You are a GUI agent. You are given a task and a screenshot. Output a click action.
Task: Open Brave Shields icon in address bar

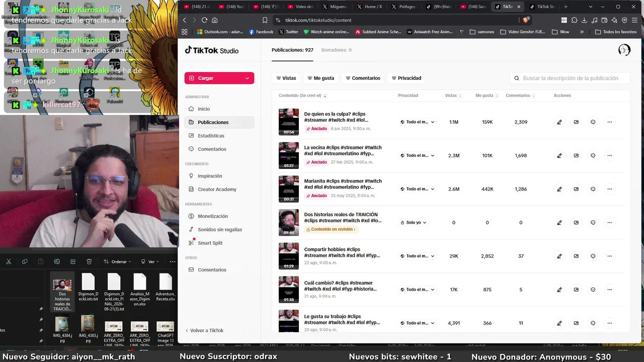tap(526, 20)
